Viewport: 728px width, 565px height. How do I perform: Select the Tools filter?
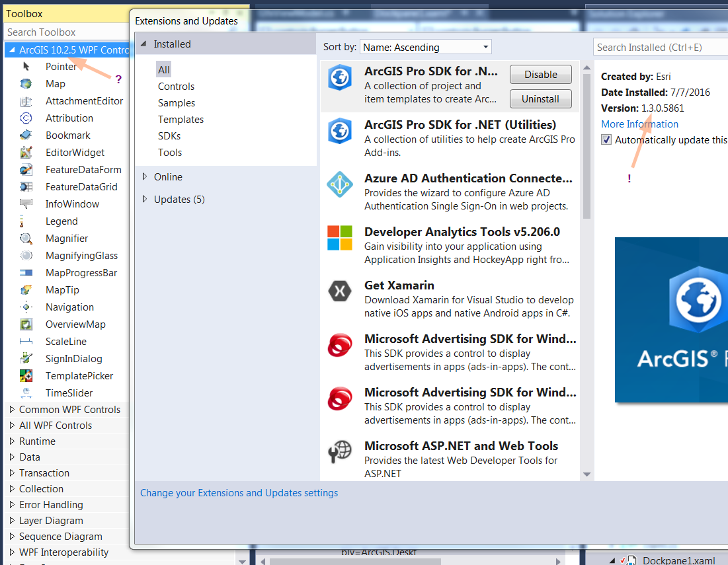tap(170, 152)
